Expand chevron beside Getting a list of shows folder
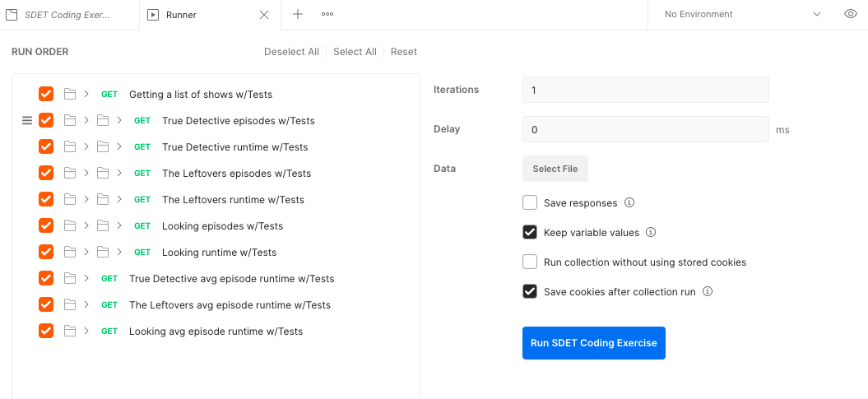This screenshot has height=399, width=868. coord(86,94)
